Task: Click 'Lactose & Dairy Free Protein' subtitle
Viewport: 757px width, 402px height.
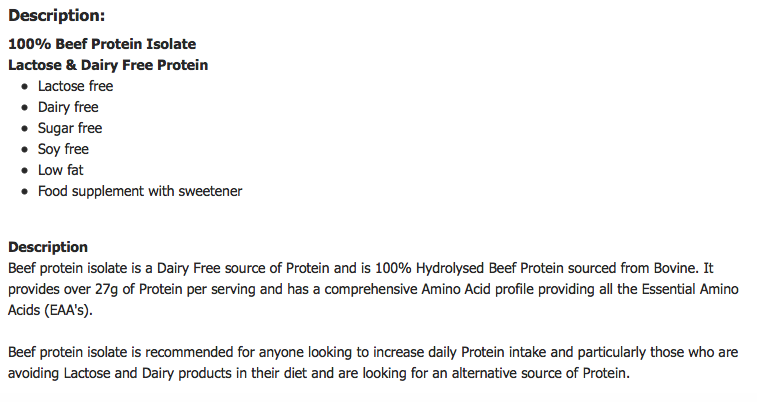Action: (x=108, y=65)
